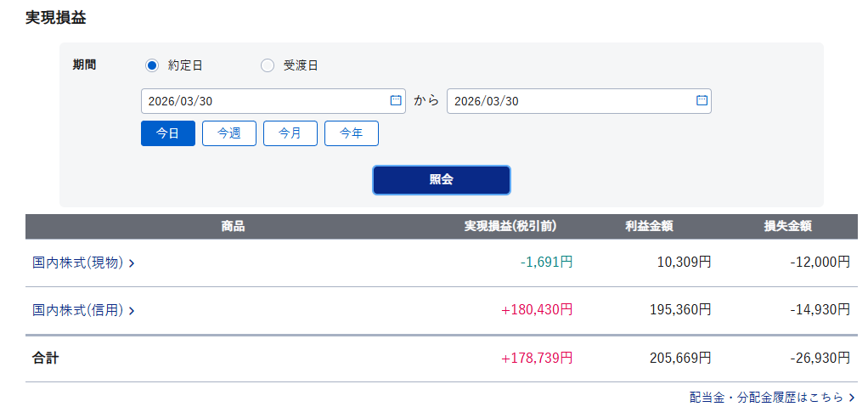Click the 照会 search button
Screen dimensions: 868x418
(442, 179)
